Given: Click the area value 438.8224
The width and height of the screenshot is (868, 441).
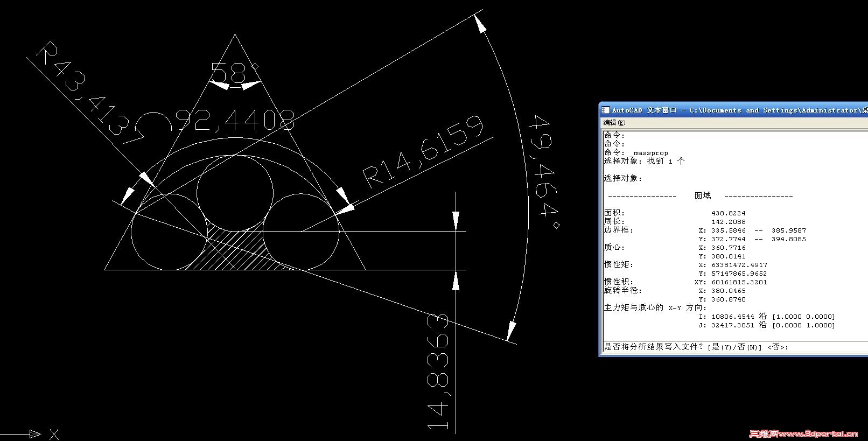Looking at the screenshot, I should coord(729,213).
